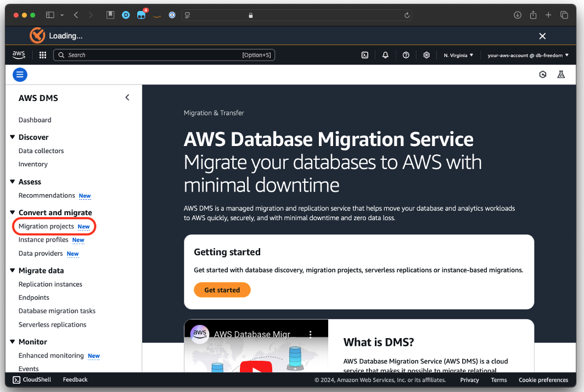584x392 pixels.
Task: Open CloudShell from top navigation icon
Action: pos(365,55)
